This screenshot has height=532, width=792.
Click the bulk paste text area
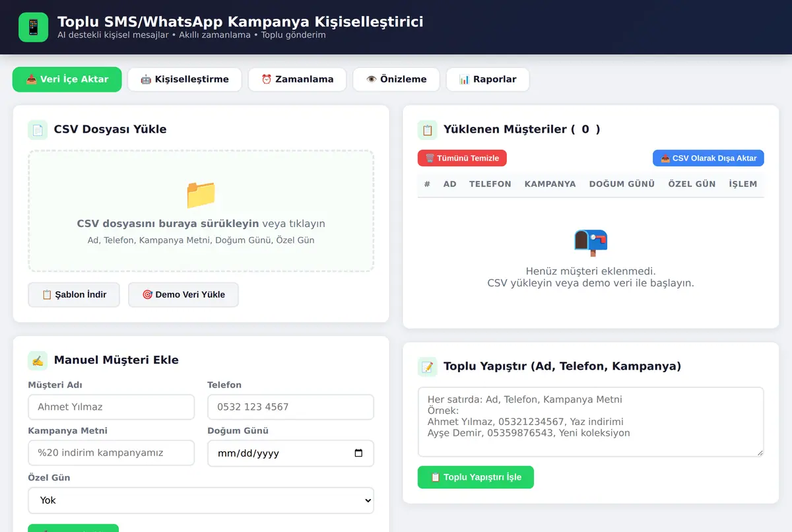pos(591,422)
